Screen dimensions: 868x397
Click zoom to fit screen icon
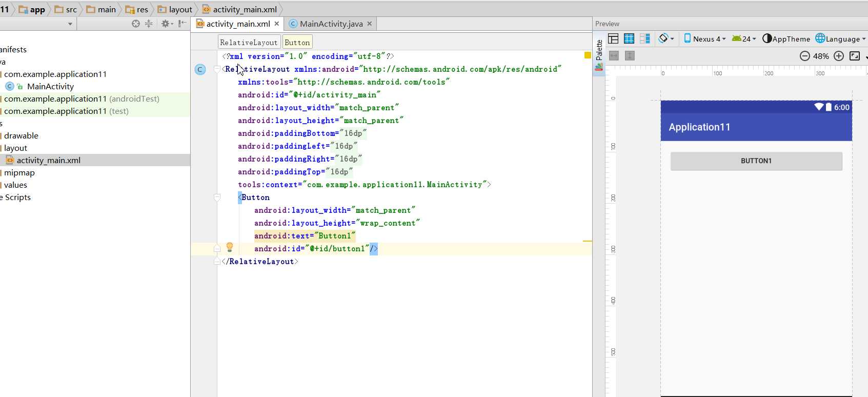point(855,56)
